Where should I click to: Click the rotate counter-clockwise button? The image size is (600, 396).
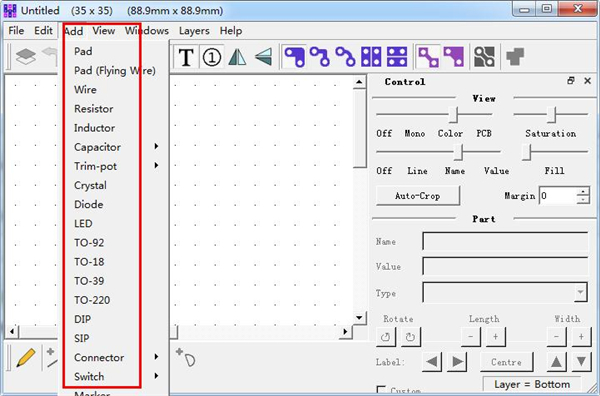[386, 337]
